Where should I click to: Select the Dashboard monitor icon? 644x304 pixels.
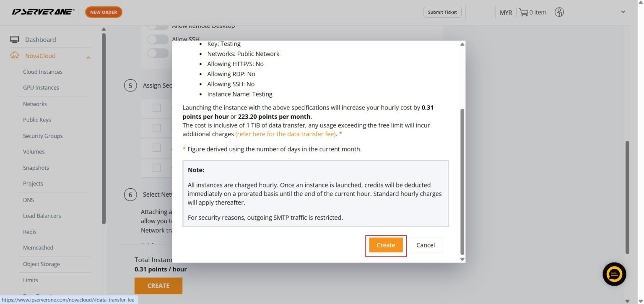tap(15, 39)
